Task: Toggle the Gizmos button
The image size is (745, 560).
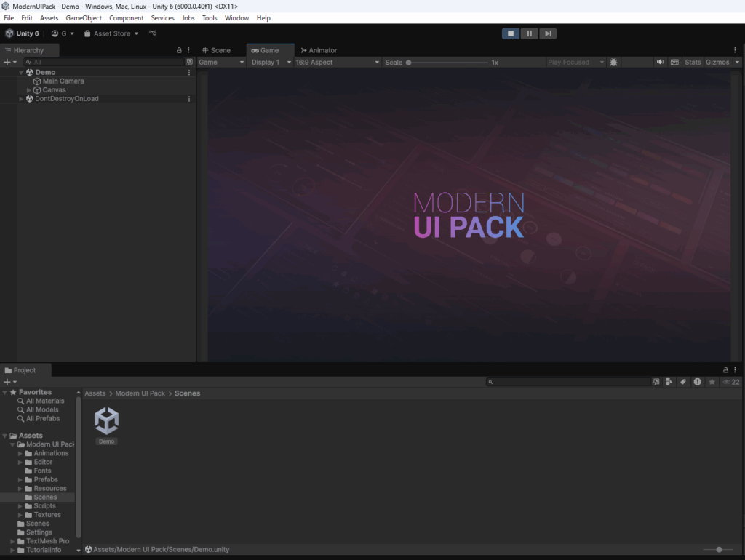Action: [x=717, y=63]
